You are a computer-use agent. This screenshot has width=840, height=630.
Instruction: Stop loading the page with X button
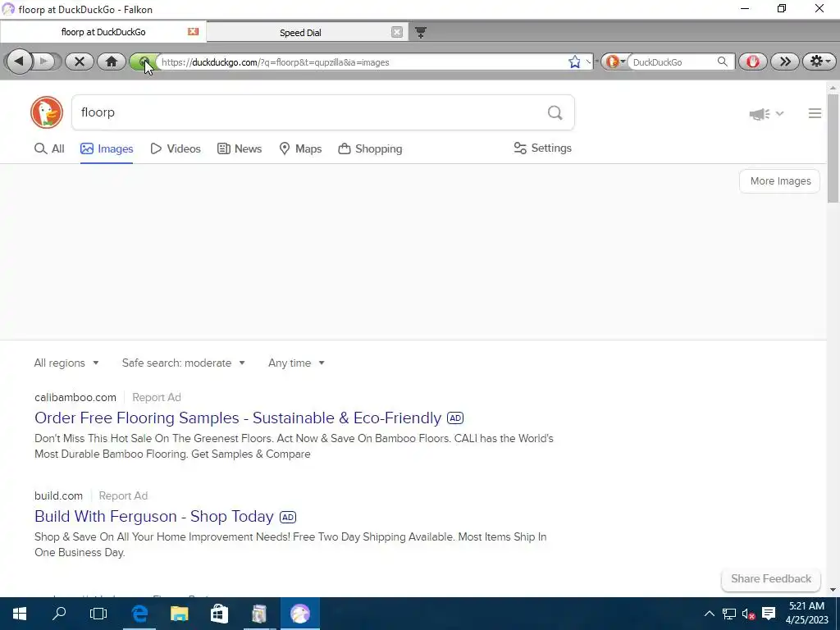click(80, 62)
